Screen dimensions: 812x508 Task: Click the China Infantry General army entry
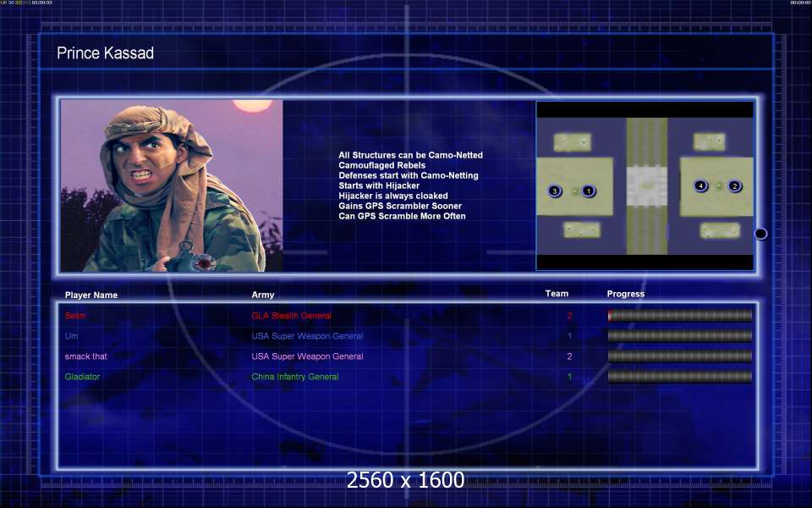tap(295, 377)
